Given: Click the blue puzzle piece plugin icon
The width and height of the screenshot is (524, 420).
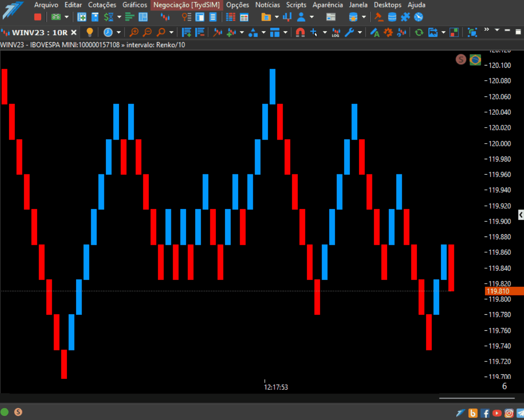Looking at the screenshot, I should (x=405, y=16).
